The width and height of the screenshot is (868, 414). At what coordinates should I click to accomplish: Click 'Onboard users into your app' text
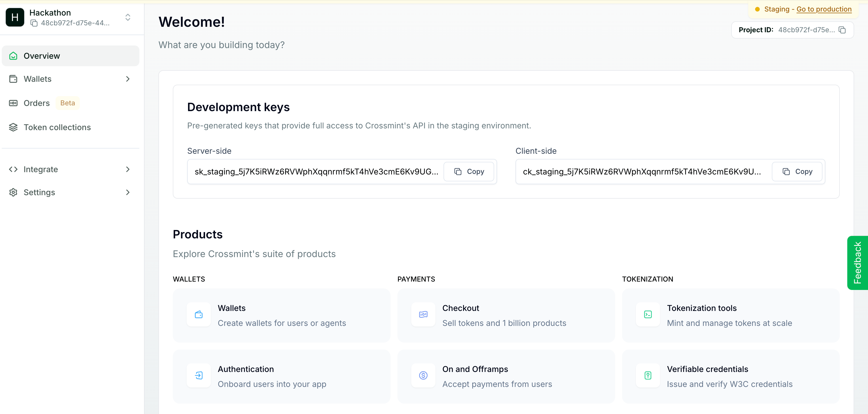(272, 384)
